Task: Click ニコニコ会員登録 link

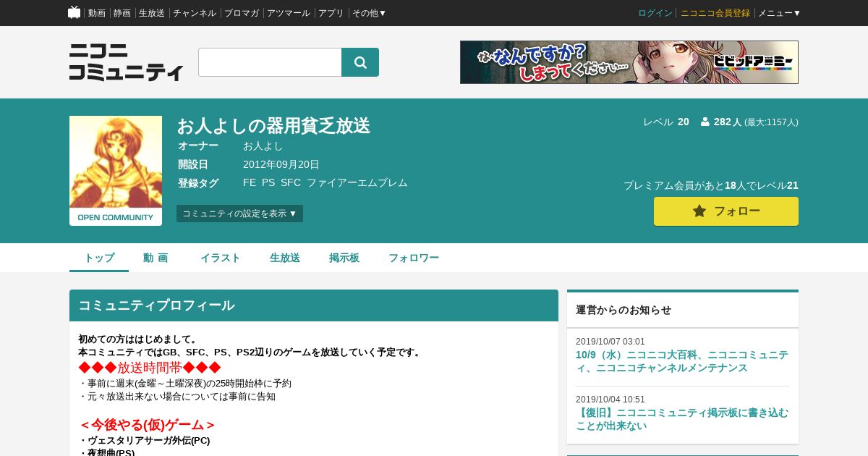Action: click(x=715, y=13)
